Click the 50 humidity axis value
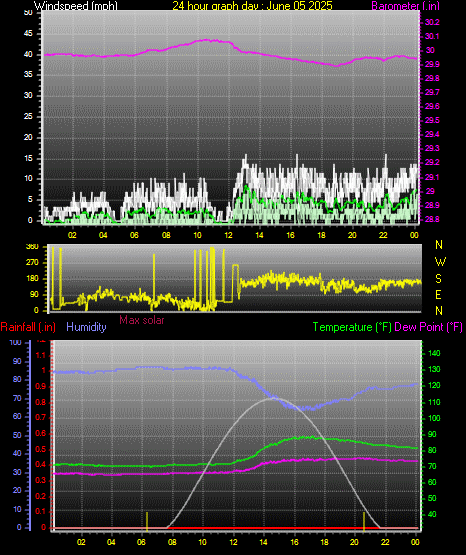The image size is (466, 555). tap(17, 435)
